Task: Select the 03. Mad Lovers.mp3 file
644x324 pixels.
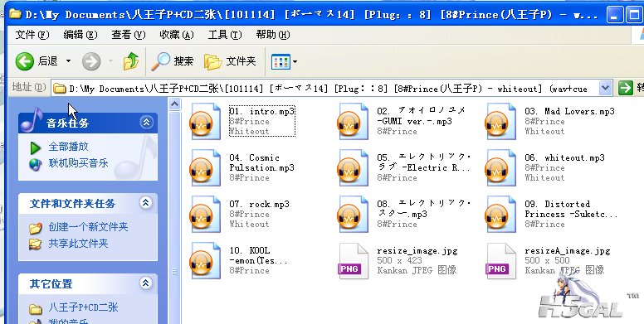Action: 549,122
